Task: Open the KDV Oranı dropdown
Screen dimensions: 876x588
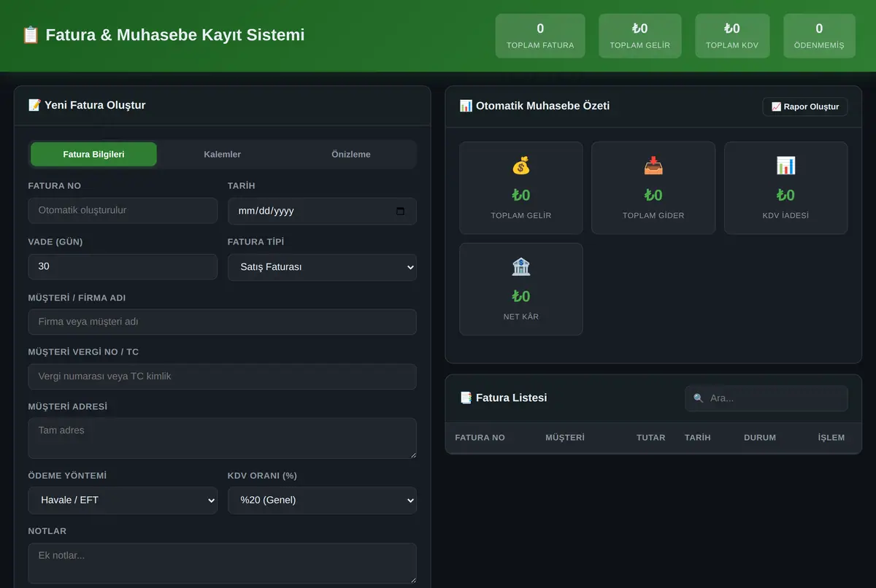Action: pyautogui.click(x=322, y=500)
